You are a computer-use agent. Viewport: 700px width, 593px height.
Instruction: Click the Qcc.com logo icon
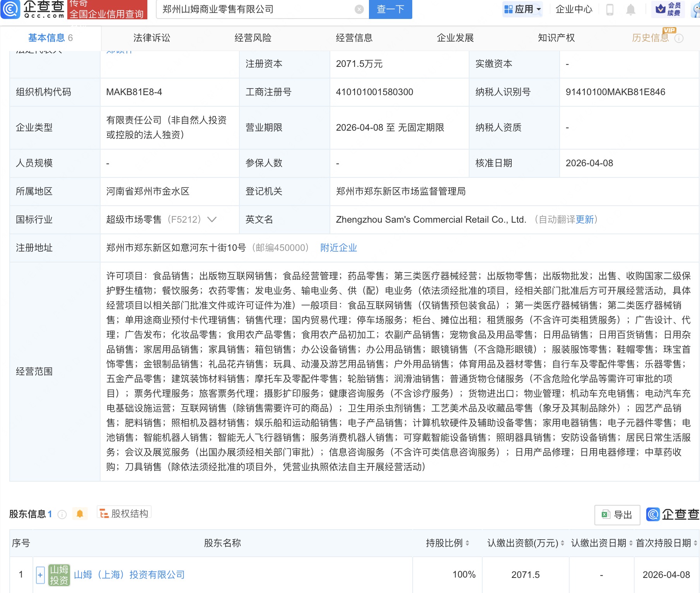[x=10, y=9]
